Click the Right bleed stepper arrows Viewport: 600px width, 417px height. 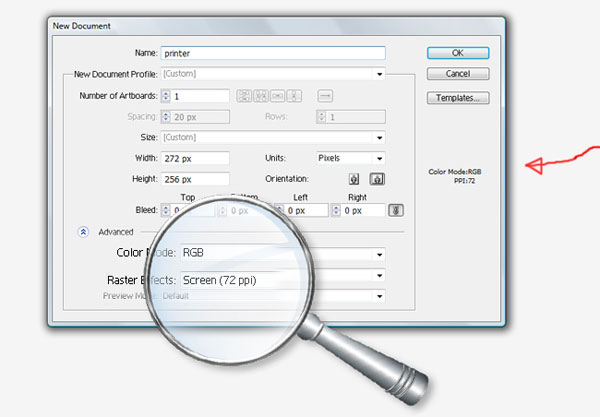coord(336,210)
